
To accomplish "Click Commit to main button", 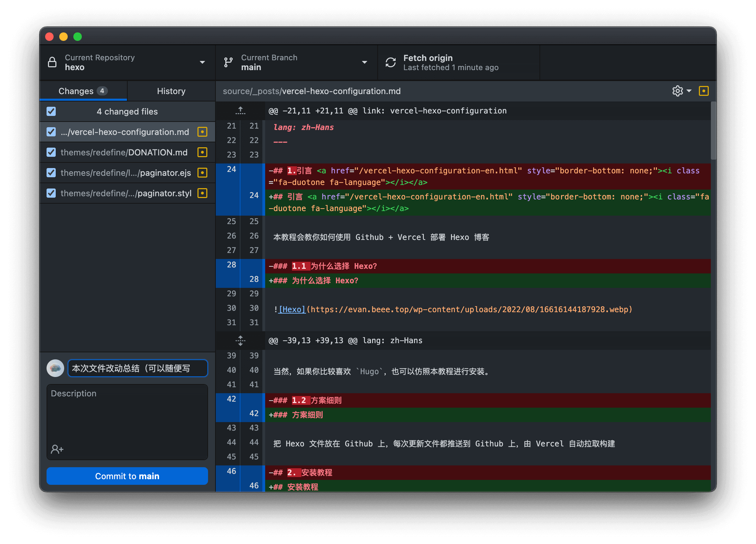I will click(x=127, y=476).
